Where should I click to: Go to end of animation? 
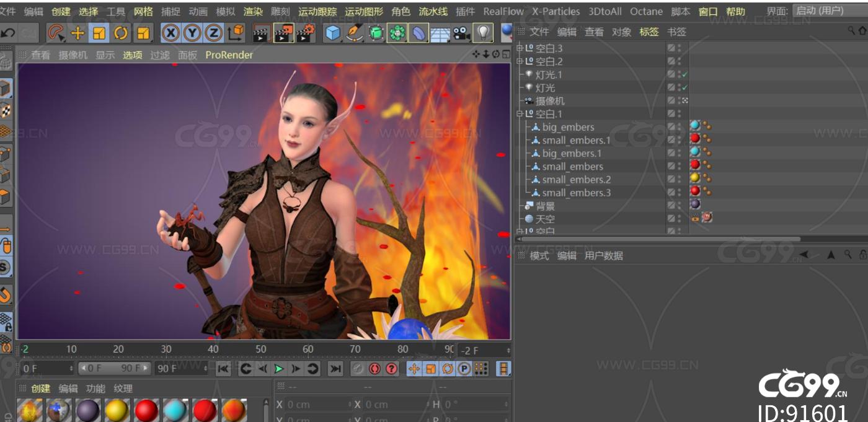coord(335,369)
